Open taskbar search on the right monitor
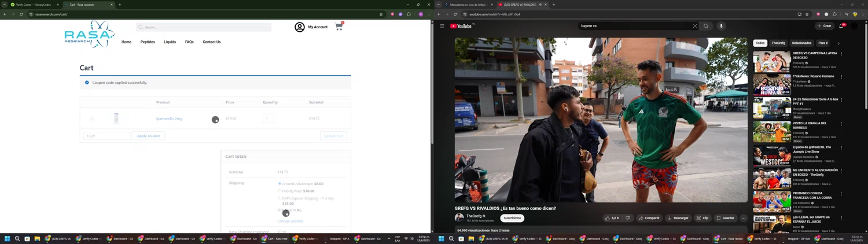Screen dimensions: 868x244 coord(451,238)
